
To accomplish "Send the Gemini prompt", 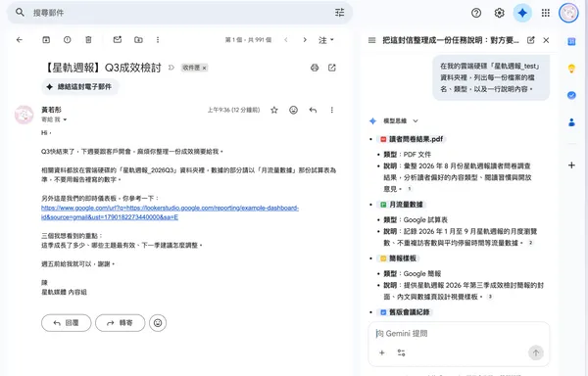I will (536, 352).
